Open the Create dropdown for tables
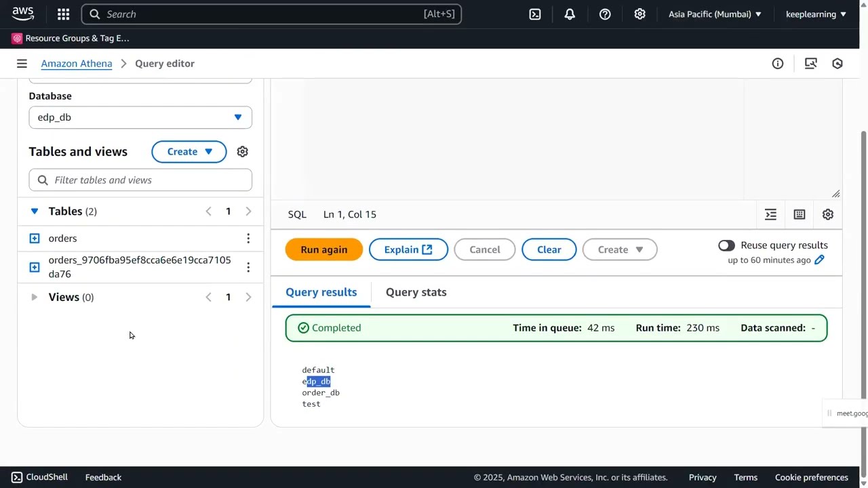The width and height of the screenshot is (868, 488). tap(189, 152)
